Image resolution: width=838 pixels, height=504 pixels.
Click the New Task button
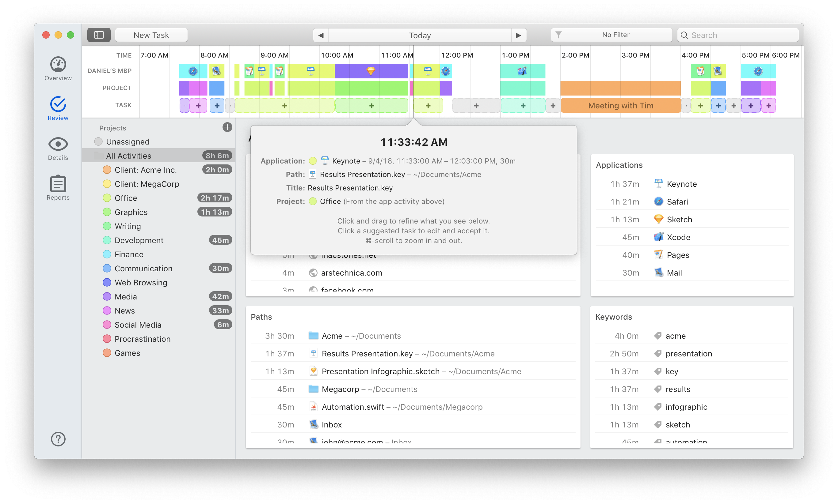151,35
